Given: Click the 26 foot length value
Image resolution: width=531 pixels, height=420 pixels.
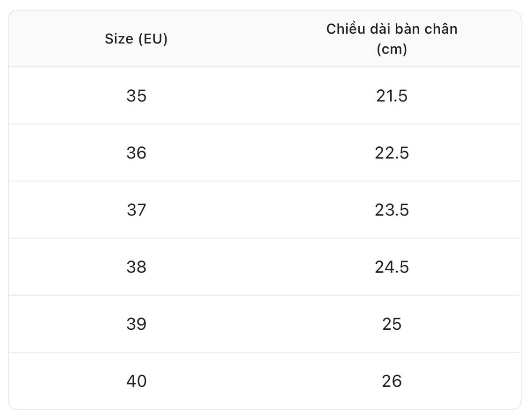Looking at the screenshot, I should pyautogui.click(x=392, y=381).
